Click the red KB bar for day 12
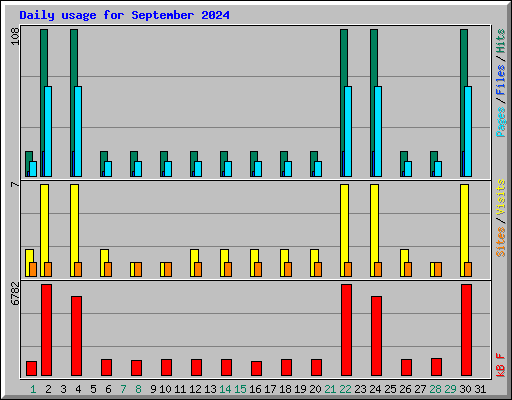 [x=196, y=367]
